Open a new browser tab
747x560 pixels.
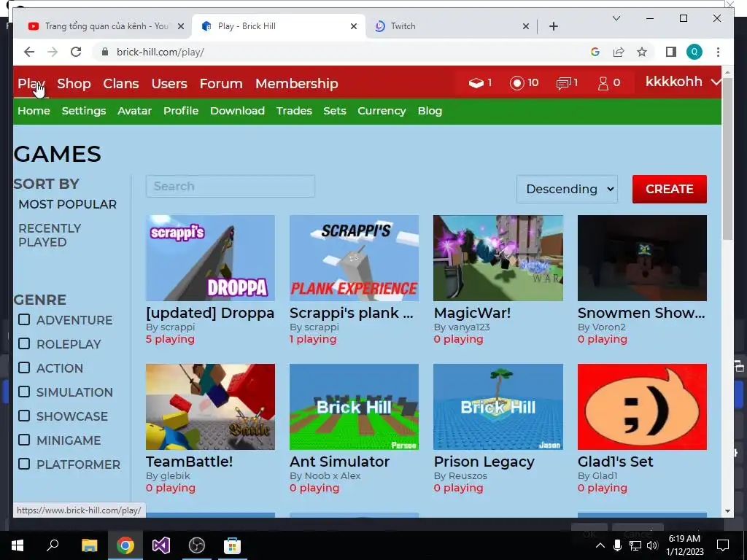pos(554,26)
